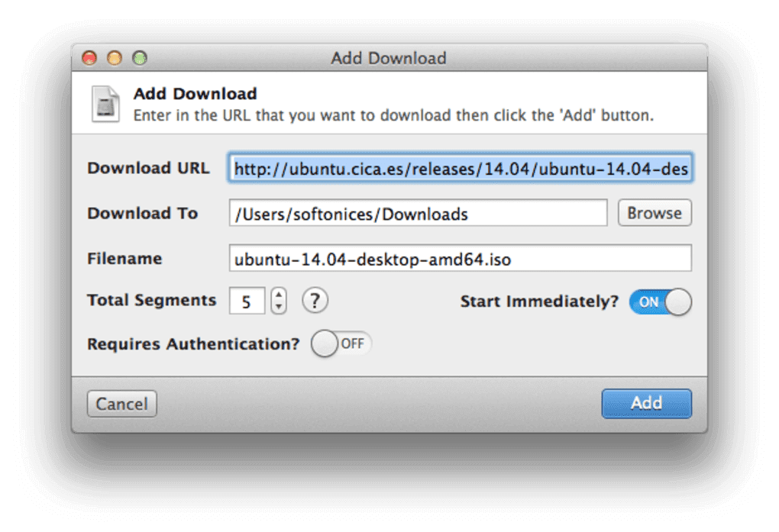Click the green zoom window button

pyautogui.click(x=137, y=57)
